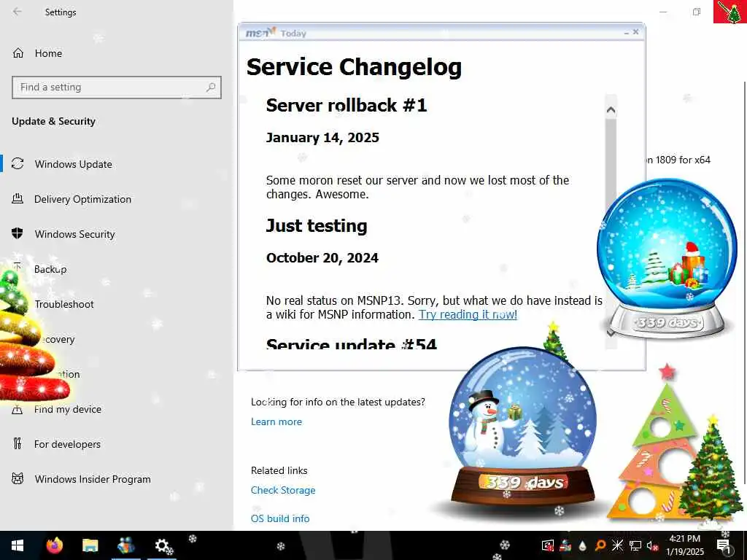
Task: Open For developers settings
Action: (x=67, y=444)
